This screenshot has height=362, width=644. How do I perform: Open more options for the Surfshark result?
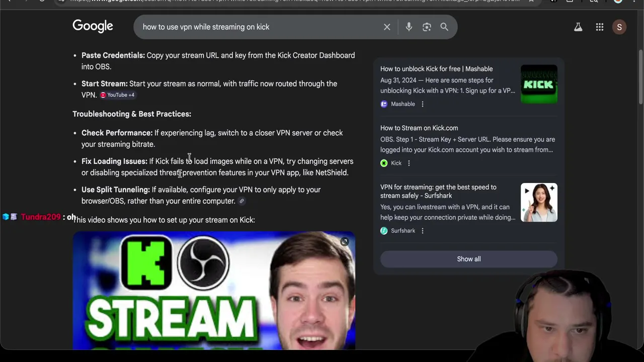(x=423, y=231)
